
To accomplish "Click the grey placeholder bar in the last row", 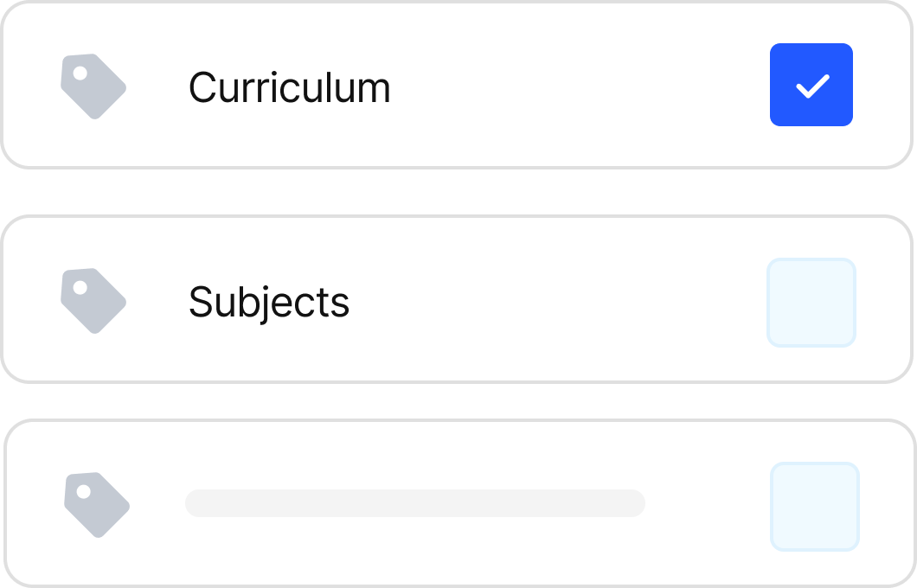I will click(415, 503).
